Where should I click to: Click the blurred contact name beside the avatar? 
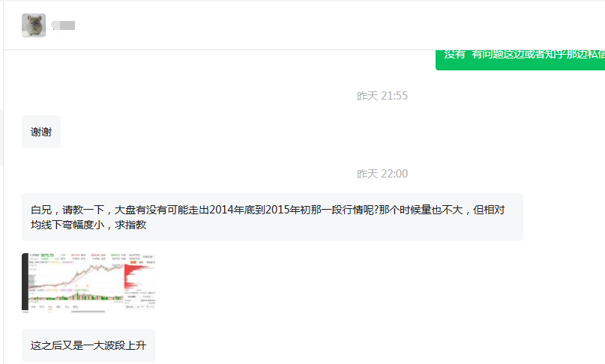click(x=63, y=25)
